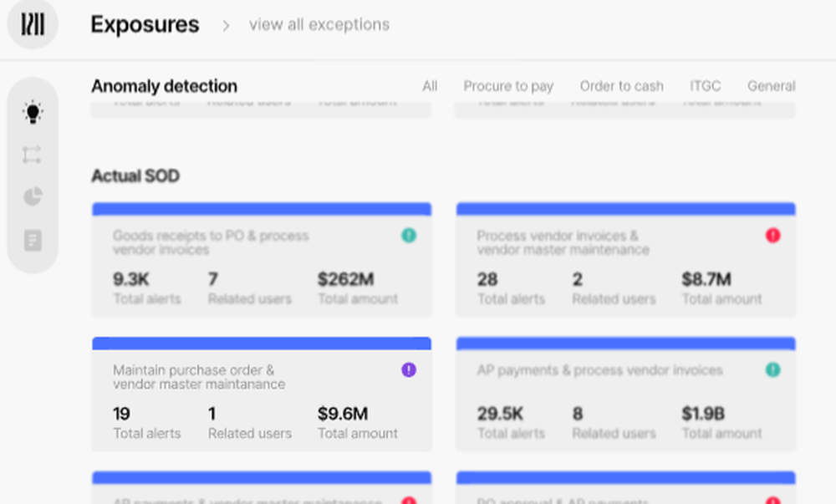
Task: Click the Actual SOD section heading
Action: (135, 176)
